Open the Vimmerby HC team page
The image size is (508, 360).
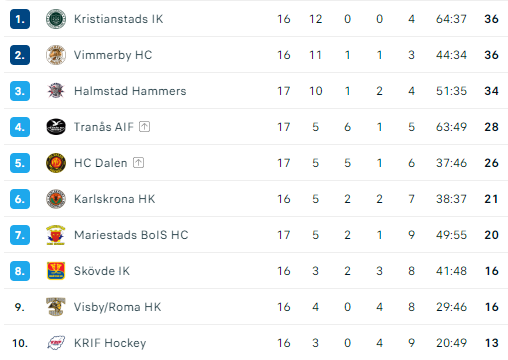pos(113,55)
